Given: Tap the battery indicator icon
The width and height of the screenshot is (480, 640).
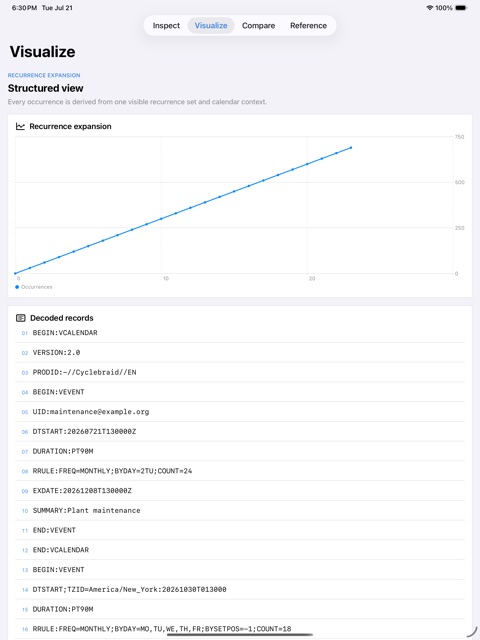Looking at the screenshot, I should [x=461, y=8].
